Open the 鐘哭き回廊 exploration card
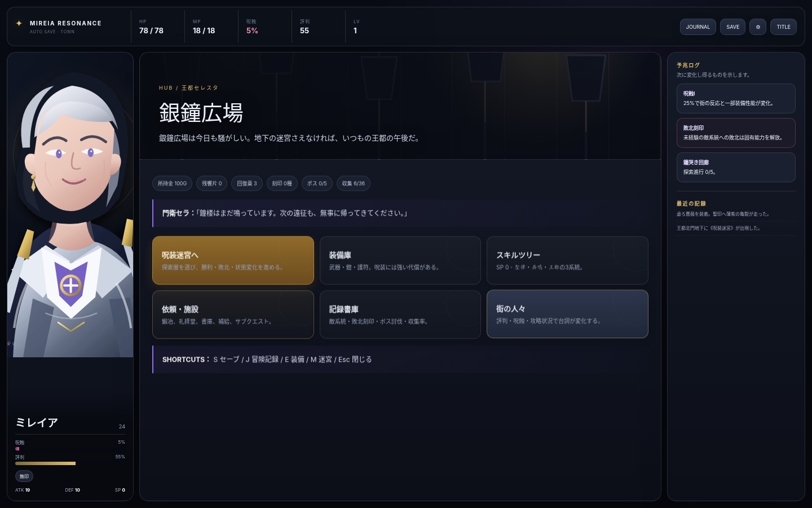812x508 pixels. click(x=736, y=167)
